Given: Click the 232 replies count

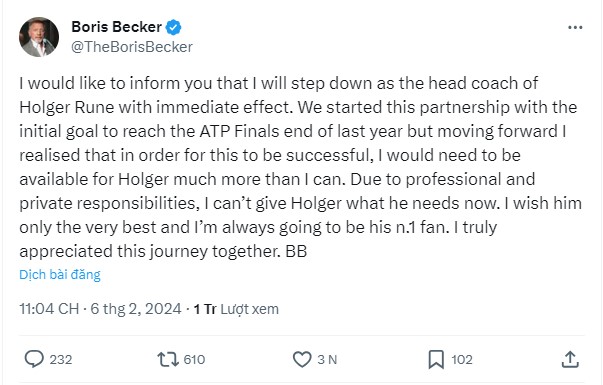Looking at the screenshot, I should [61, 360].
